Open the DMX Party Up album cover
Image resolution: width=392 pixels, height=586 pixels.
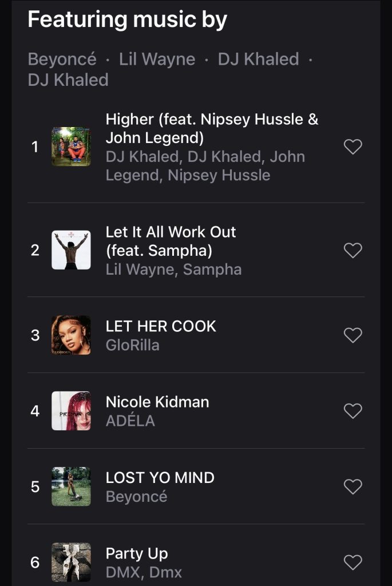coord(71,563)
